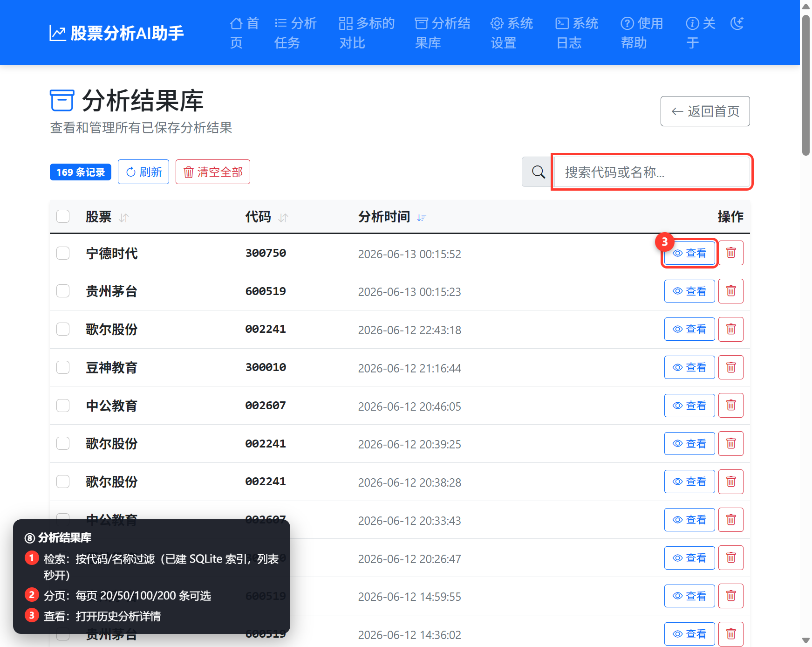
Task: Open the 首页 nav item
Action: [x=245, y=33]
